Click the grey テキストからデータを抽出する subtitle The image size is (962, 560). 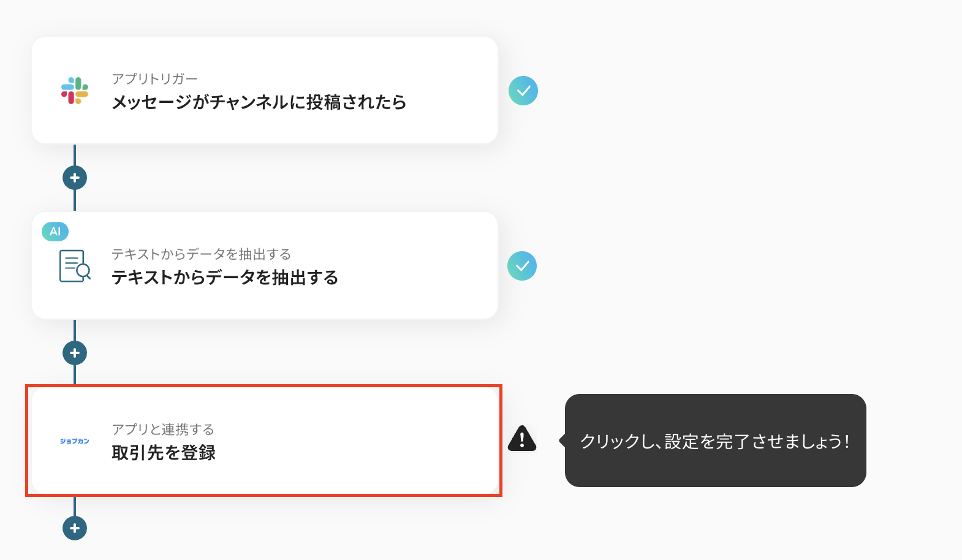click(x=201, y=254)
